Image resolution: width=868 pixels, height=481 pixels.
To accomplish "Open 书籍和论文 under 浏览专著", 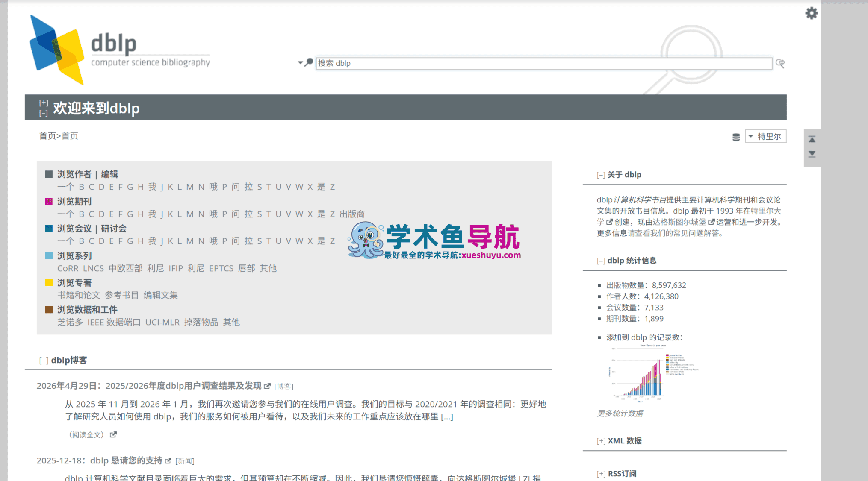I will pos(79,295).
